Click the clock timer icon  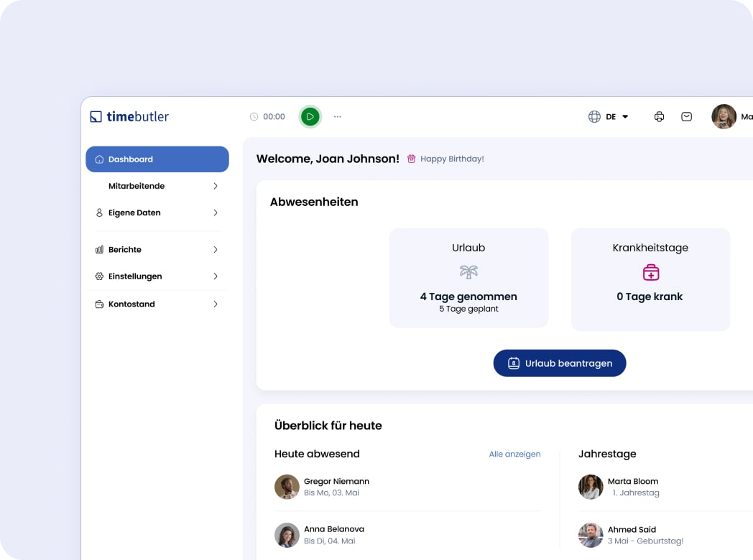click(x=254, y=116)
